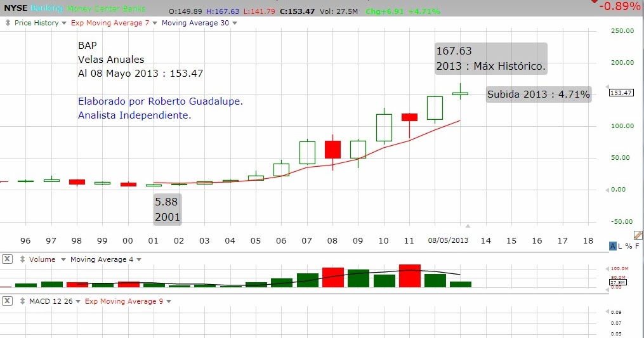Screen dimensions: 644x338
Task: Click the Money Center Banks industry link
Action: pos(106,8)
